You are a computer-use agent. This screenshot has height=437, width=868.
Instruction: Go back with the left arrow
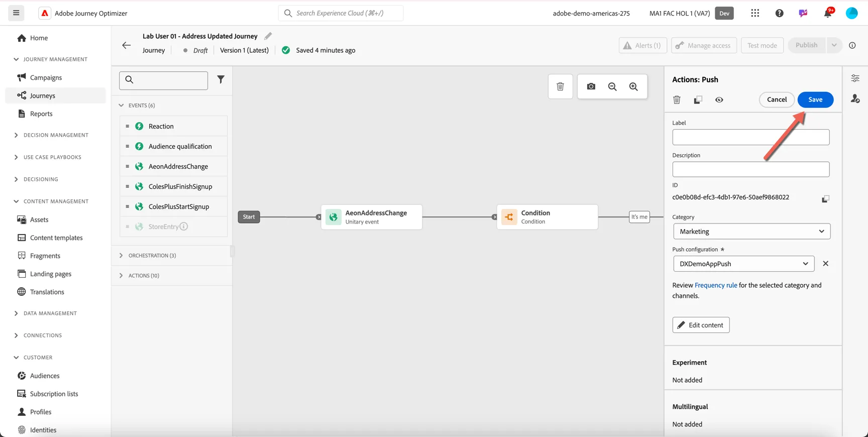tap(126, 45)
